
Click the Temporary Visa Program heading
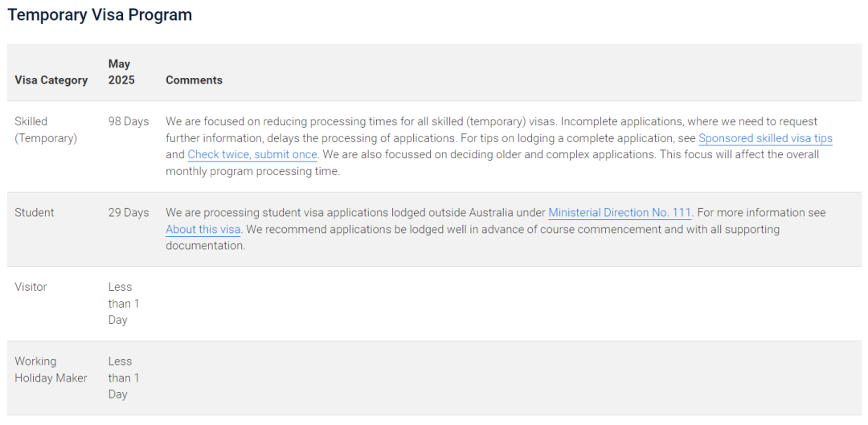click(100, 14)
